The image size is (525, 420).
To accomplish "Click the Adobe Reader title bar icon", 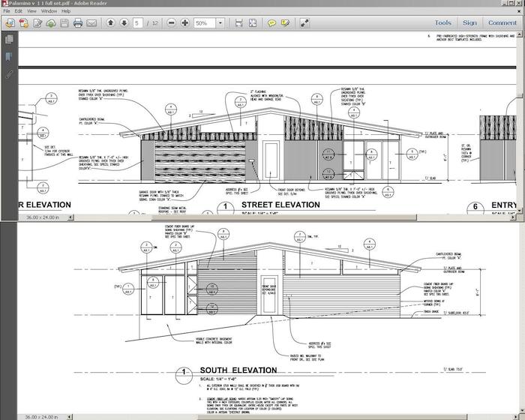I will click(x=4, y=3).
